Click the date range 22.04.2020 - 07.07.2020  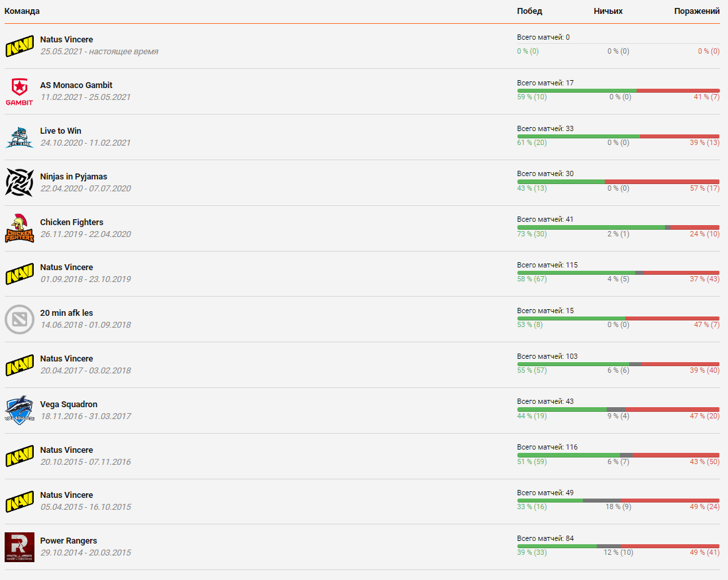[x=85, y=189]
